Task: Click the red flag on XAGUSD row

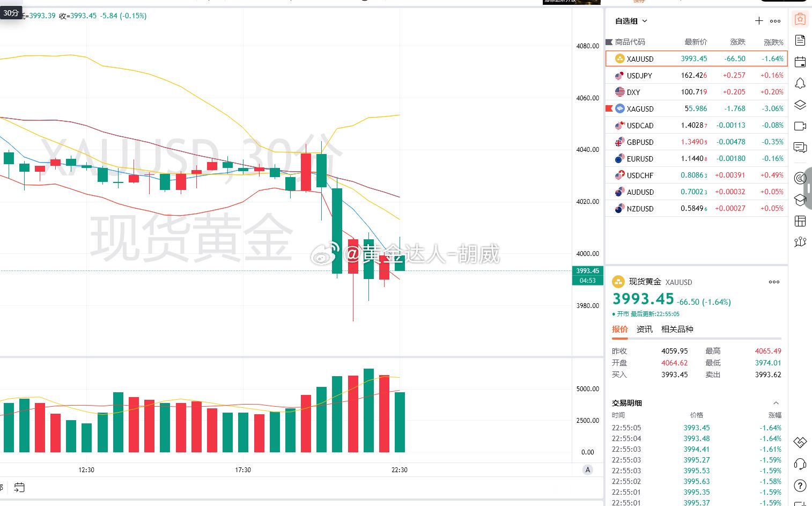Action: [x=609, y=108]
